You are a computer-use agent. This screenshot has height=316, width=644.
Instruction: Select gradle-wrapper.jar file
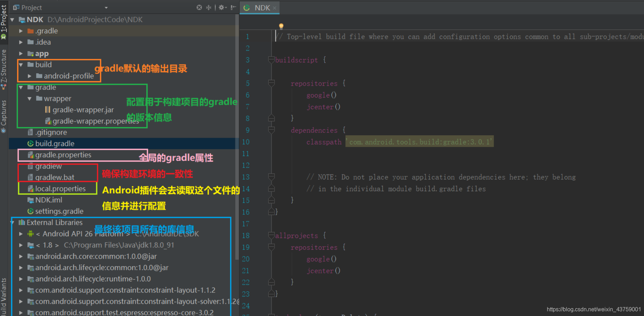pos(83,110)
